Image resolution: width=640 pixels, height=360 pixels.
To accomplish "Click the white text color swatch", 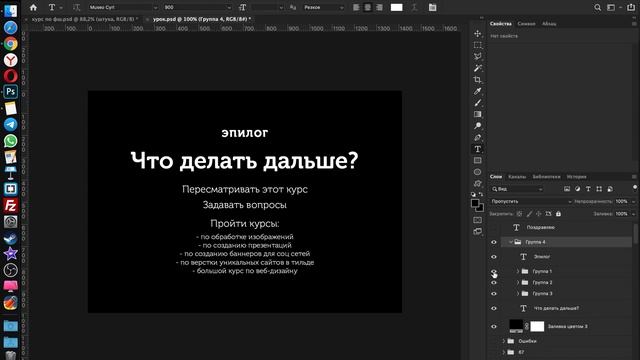I will (397, 7).
